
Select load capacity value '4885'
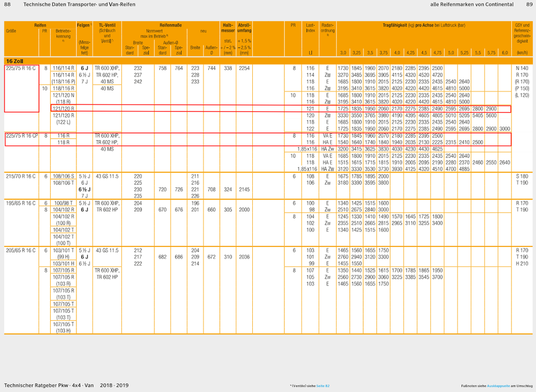464,169
